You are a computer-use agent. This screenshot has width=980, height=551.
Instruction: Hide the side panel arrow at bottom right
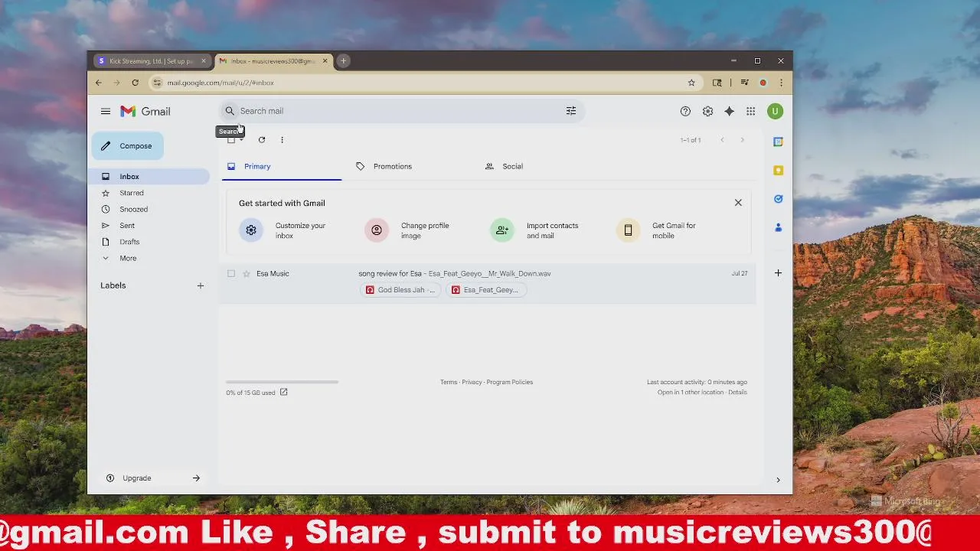click(778, 480)
